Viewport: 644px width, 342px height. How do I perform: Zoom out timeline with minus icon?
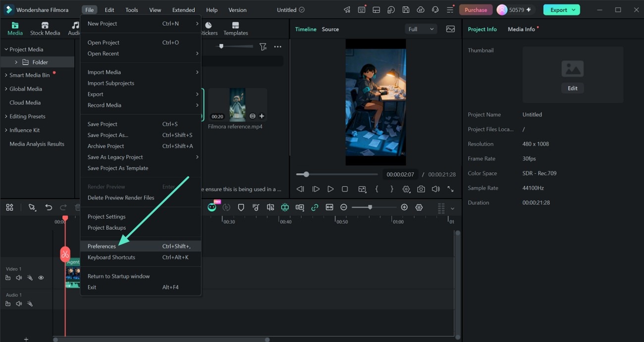[344, 207]
